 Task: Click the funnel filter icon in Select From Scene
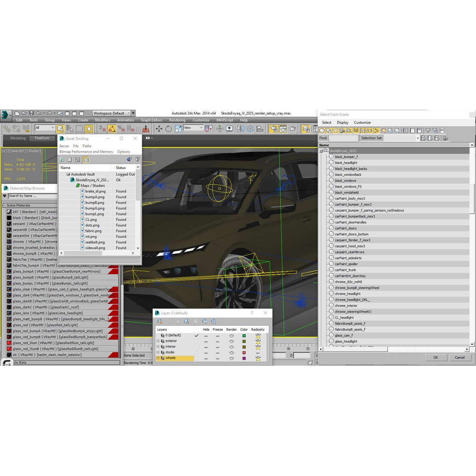pos(428,130)
